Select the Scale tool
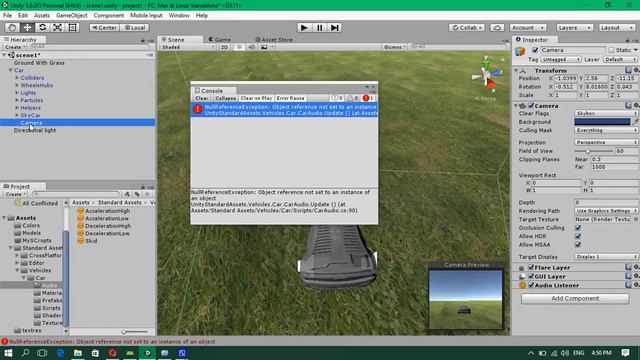The width and height of the screenshot is (640, 360). 58,27
